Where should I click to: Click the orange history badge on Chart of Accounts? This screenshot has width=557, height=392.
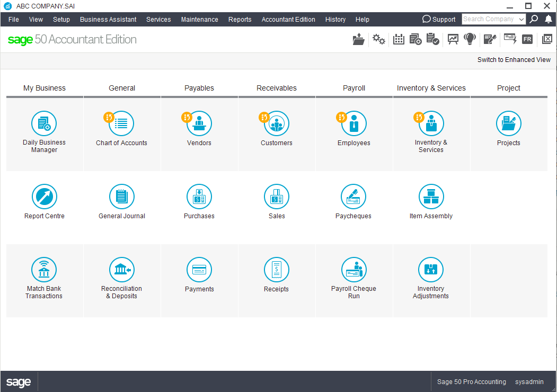click(x=109, y=117)
